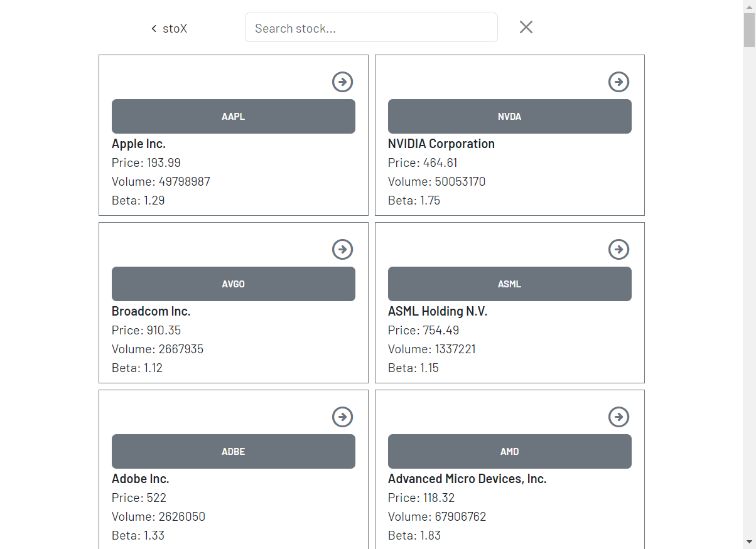The width and height of the screenshot is (756, 549).
Task: Click Advanced Micro Devices, Inc. name
Action: (x=467, y=479)
